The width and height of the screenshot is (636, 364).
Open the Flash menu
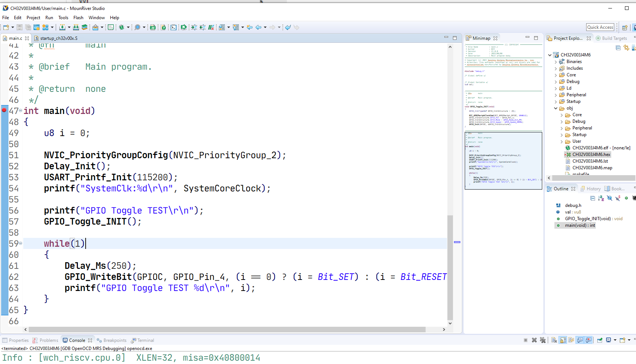[x=78, y=18]
